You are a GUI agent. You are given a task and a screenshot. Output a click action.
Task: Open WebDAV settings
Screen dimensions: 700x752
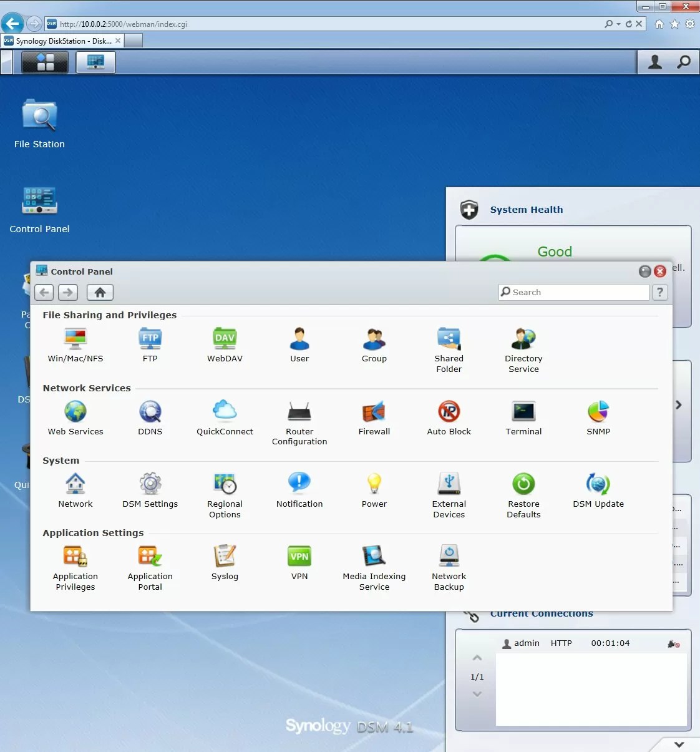(x=225, y=344)
